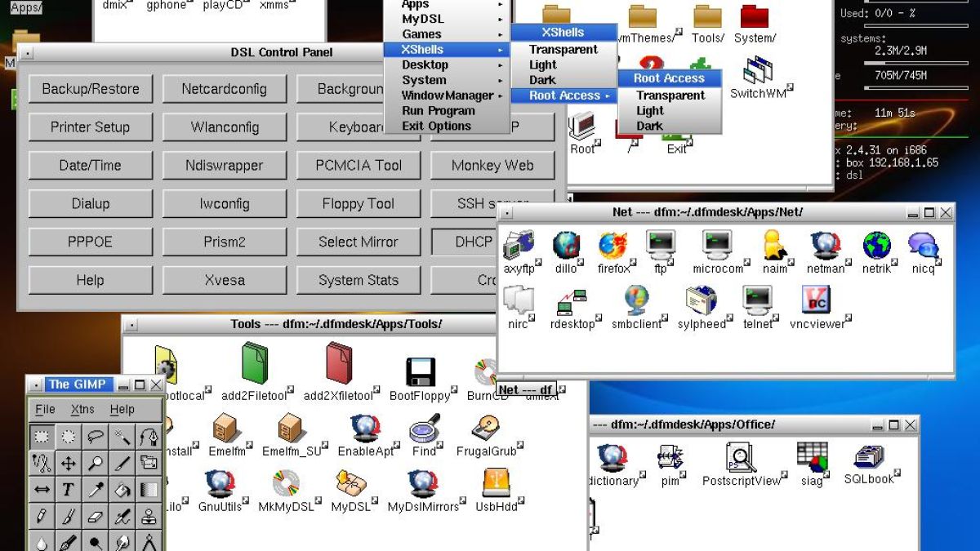Select Transparent under the Root Access submenu
The image size is (980, 551).
670,96
